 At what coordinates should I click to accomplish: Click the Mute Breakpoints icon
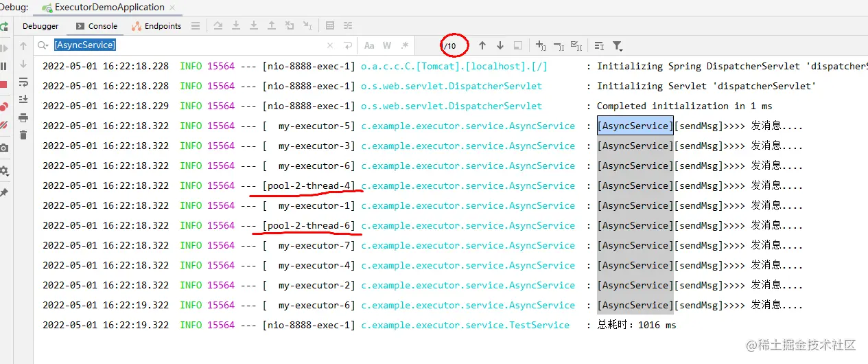point(3,125)
